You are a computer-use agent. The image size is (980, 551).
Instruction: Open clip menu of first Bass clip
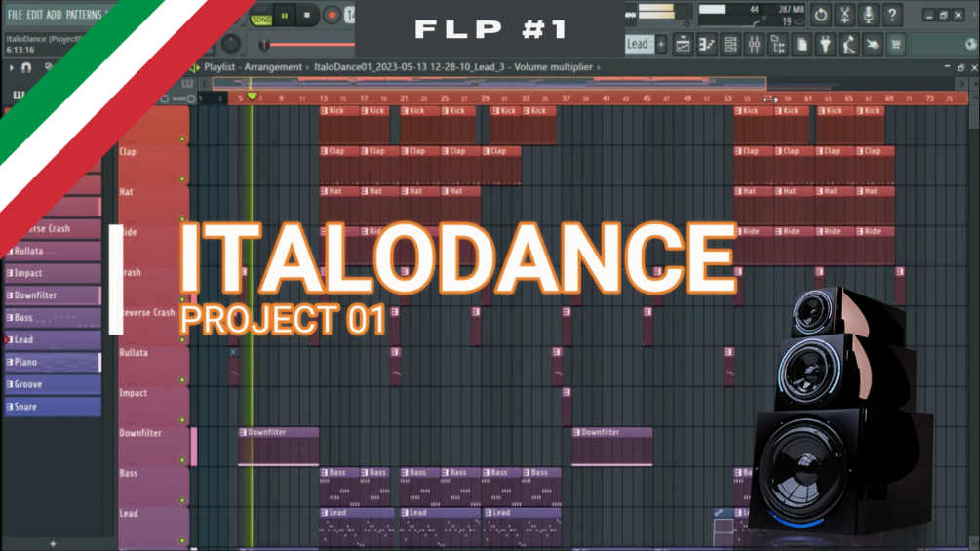point(324,473)
